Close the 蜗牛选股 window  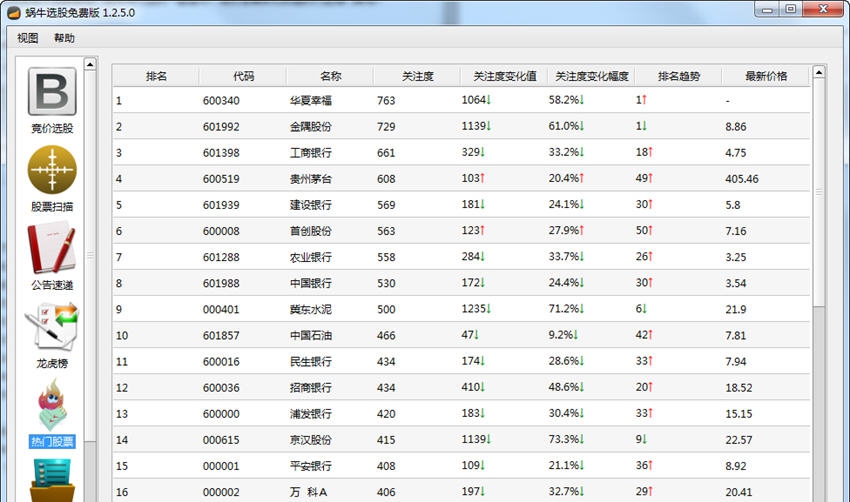click(x=823, y=9)
